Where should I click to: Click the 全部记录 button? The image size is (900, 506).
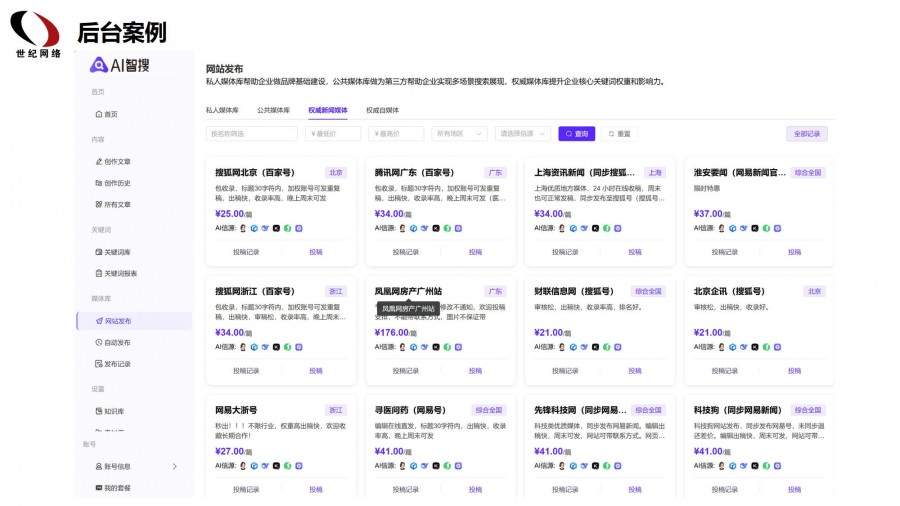click(806, 133)
